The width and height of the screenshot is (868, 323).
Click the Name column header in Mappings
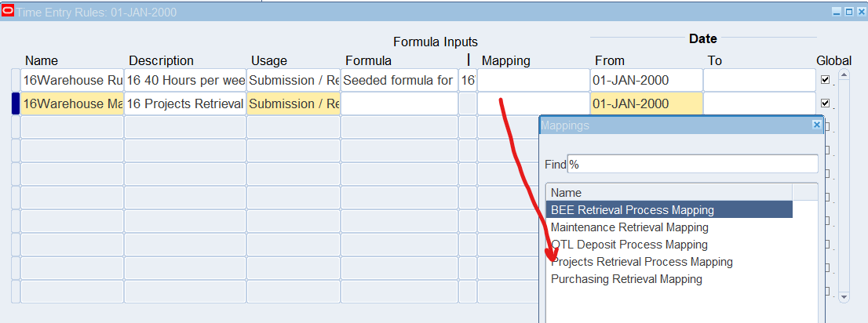[x=669, y=193]
